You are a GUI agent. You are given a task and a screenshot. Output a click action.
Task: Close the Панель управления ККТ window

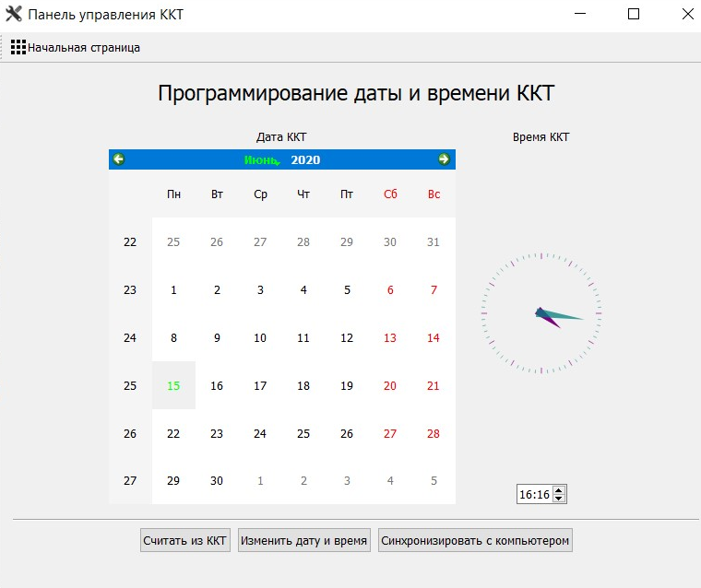click(687, 14)
